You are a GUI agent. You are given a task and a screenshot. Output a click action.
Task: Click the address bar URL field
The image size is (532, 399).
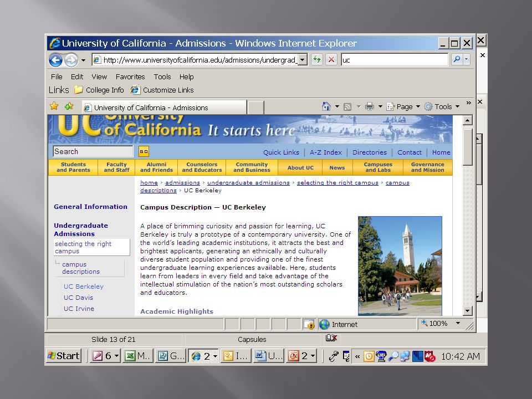point(196,60)
